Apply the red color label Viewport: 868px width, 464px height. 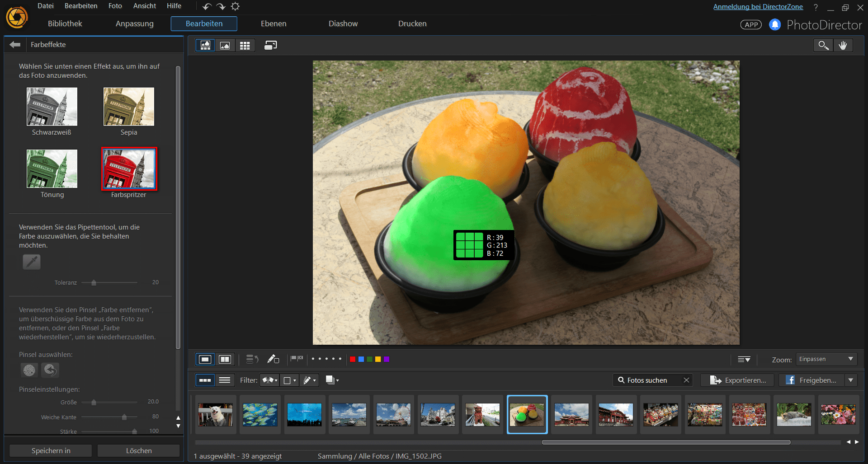(353, 359)
